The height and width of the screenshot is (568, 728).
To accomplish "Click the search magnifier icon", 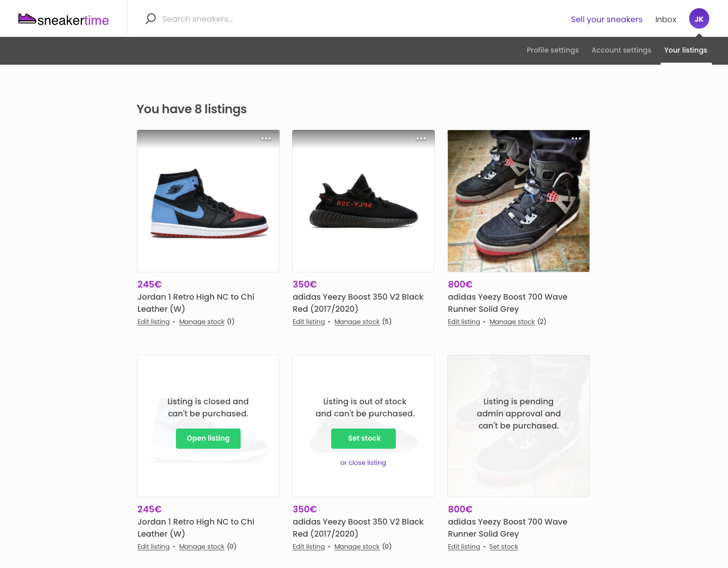I will [150, 18].
